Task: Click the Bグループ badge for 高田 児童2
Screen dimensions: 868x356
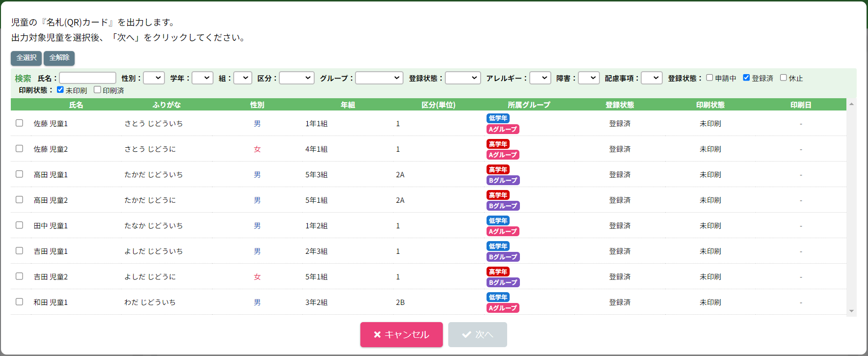Action: pos(503,206)
